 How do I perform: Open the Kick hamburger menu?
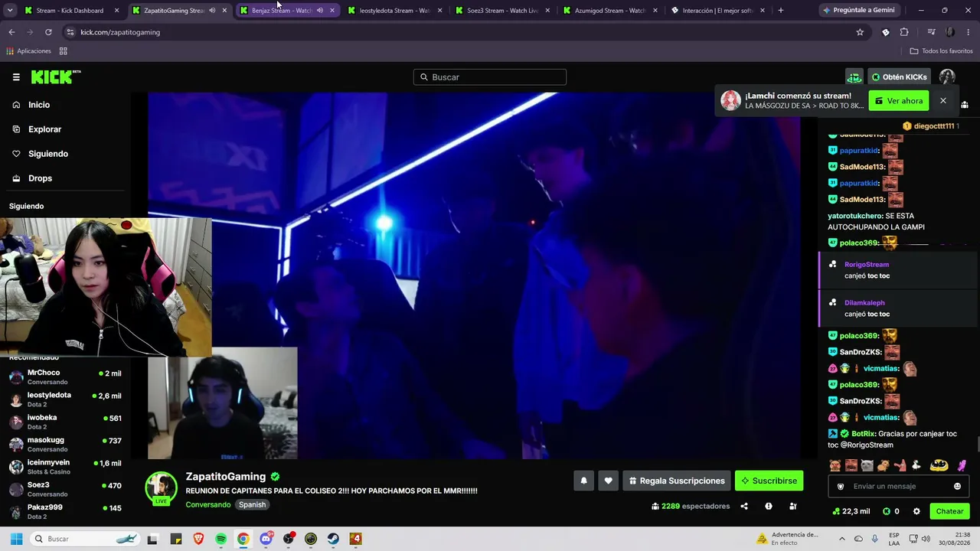(x=16, y=77)
